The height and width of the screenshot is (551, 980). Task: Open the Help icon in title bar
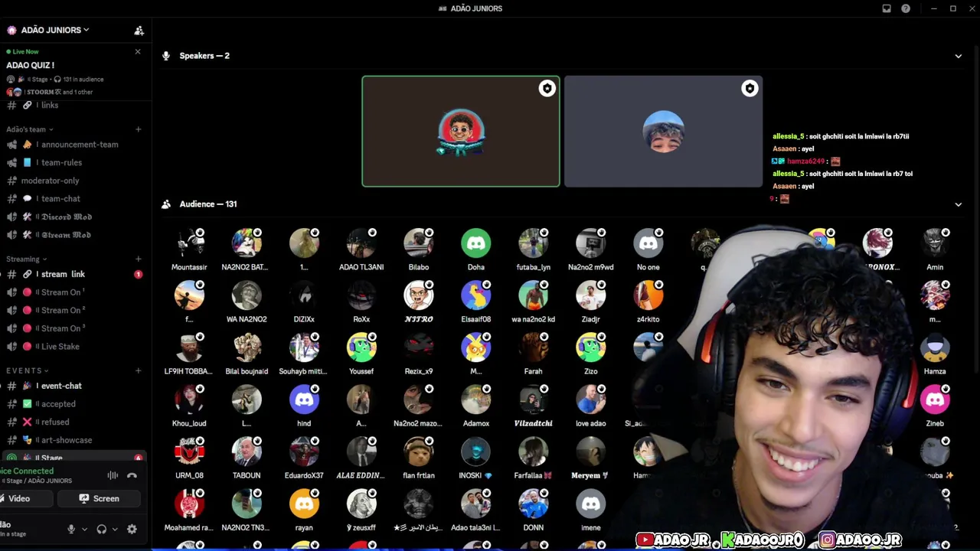906,8
